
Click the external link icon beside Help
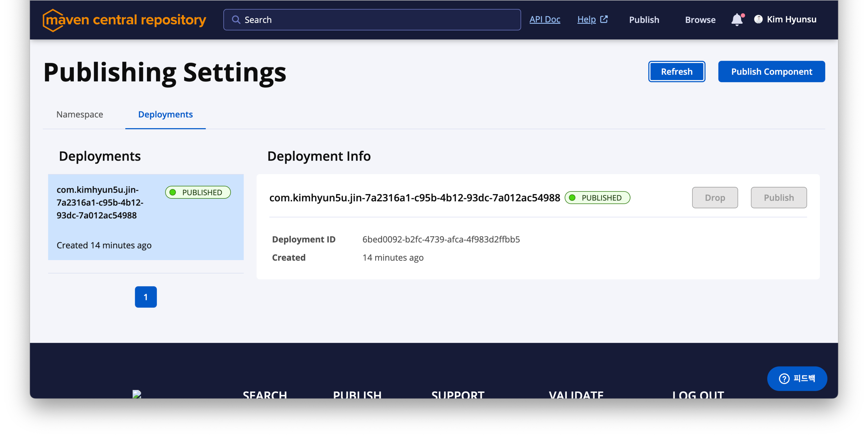pos(604,19)
